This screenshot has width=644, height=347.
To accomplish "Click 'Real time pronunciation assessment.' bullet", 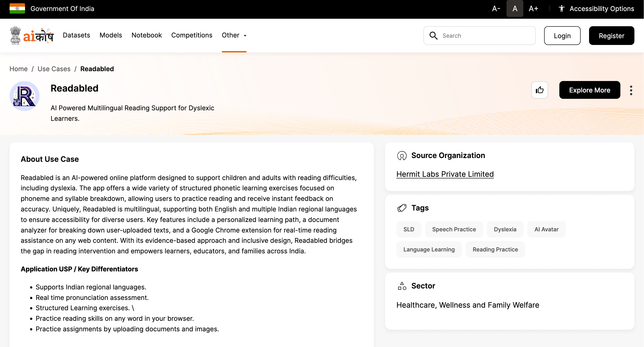I will 92,298.
